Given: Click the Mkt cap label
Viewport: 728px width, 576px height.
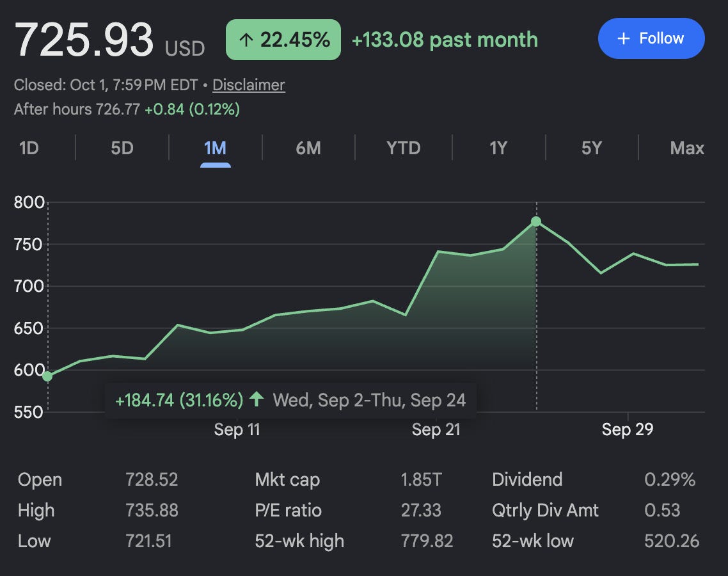Looking at the screenshot, I should tap(287, 480).
